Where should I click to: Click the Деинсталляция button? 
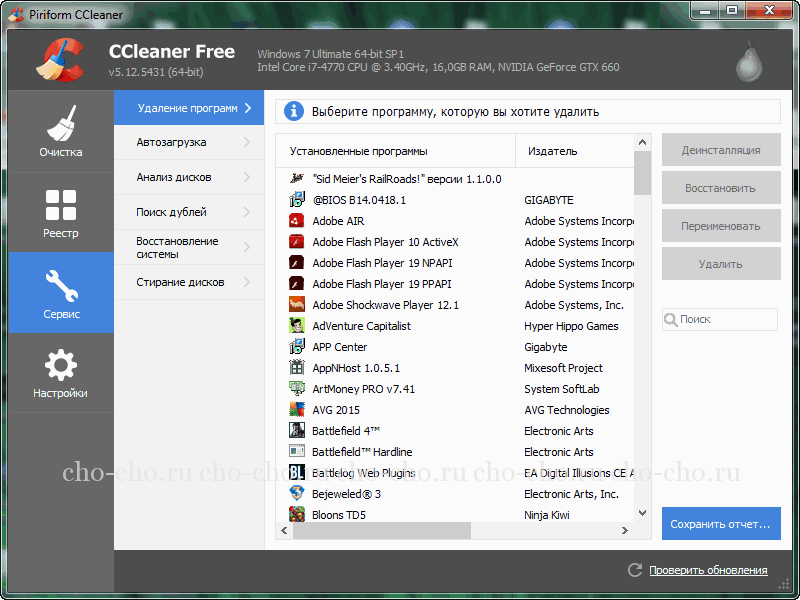[721, 150]
